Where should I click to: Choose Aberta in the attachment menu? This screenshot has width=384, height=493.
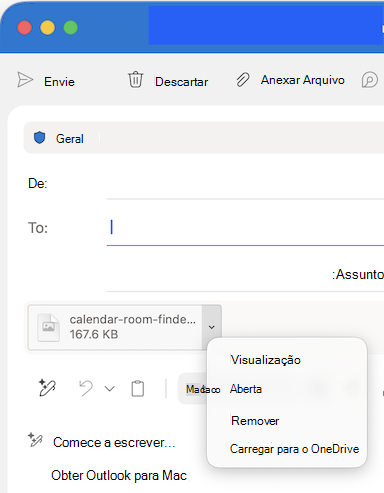tap(246, 389)
